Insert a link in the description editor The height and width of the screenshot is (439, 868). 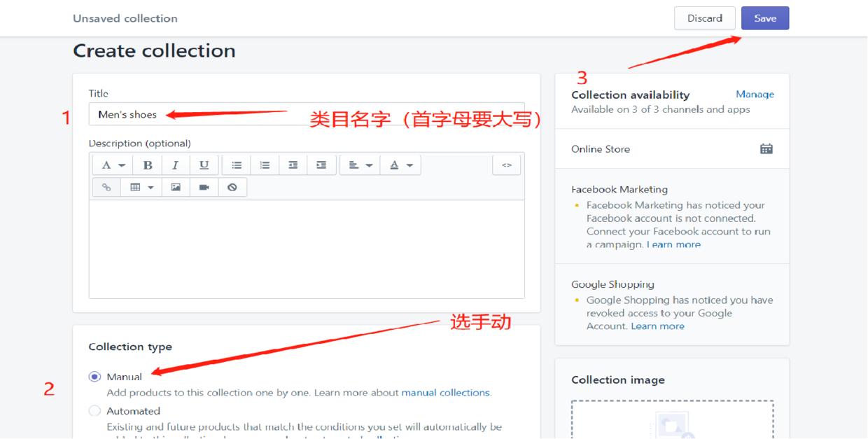click(106, 188)
